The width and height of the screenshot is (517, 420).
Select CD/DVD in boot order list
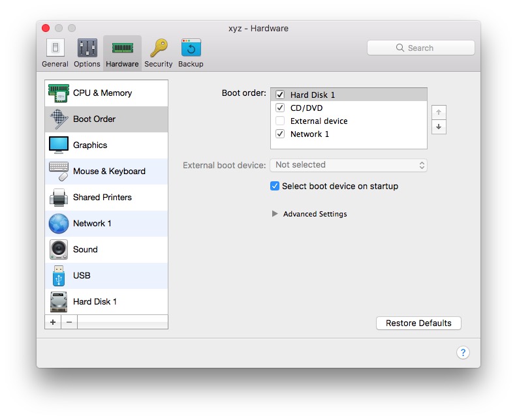pyautogui.click(x=349, y=108)
